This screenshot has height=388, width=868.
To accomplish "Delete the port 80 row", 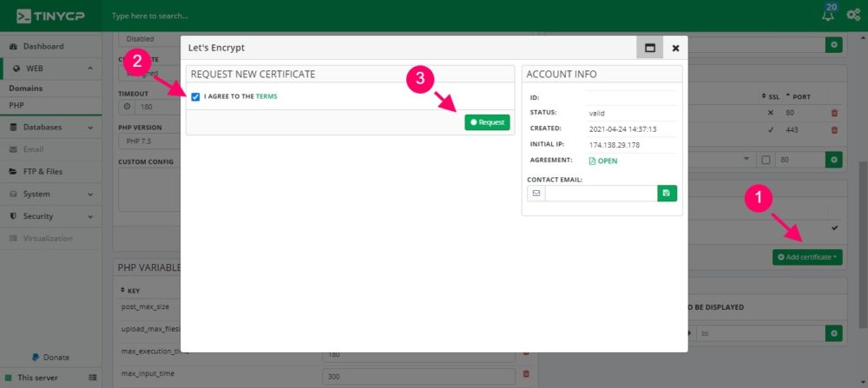I will click(x=834, y=113).
